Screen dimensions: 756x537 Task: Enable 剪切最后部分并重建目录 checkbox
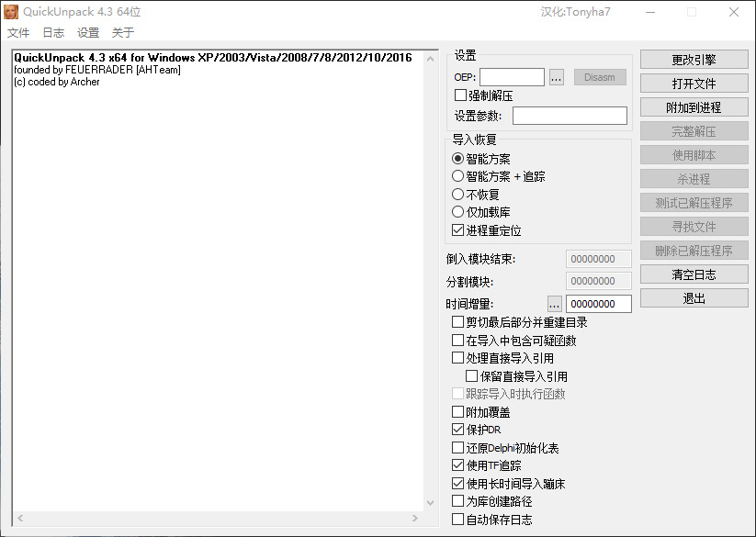coord(457,321)
